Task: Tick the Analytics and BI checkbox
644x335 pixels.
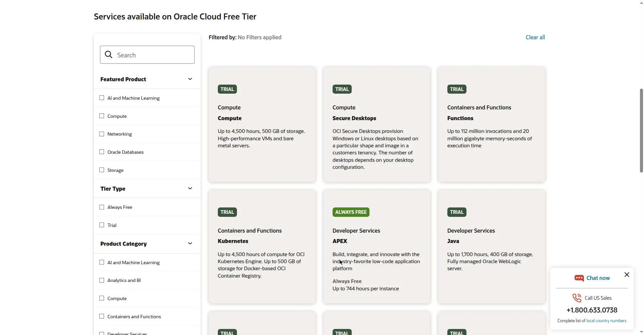Action: point(102,280)
